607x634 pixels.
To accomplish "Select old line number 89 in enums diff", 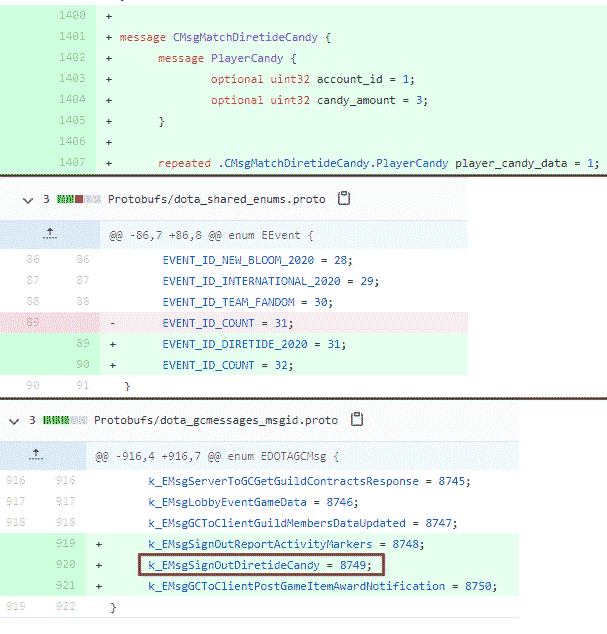I will pyautogui.click(x=33, y=322).
